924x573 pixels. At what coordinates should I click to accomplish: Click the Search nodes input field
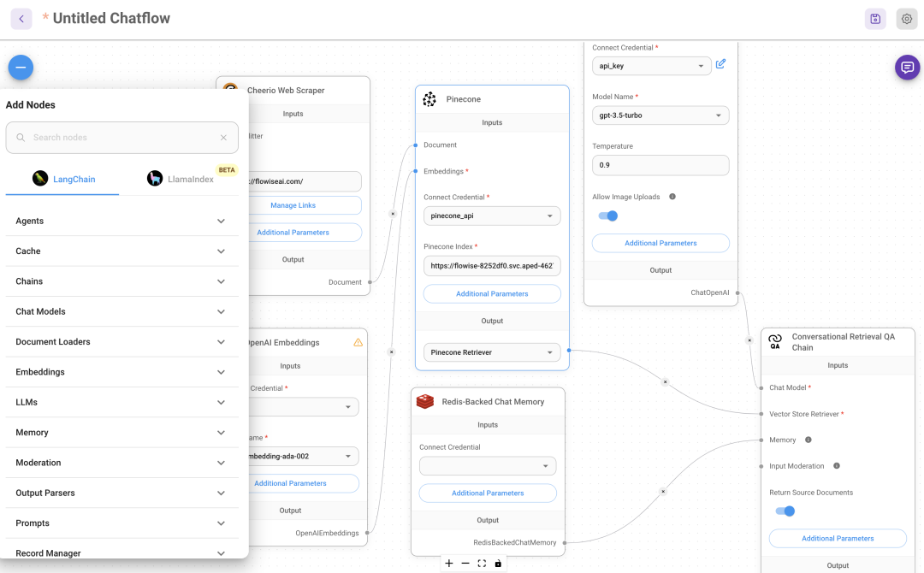click(121, 137)
